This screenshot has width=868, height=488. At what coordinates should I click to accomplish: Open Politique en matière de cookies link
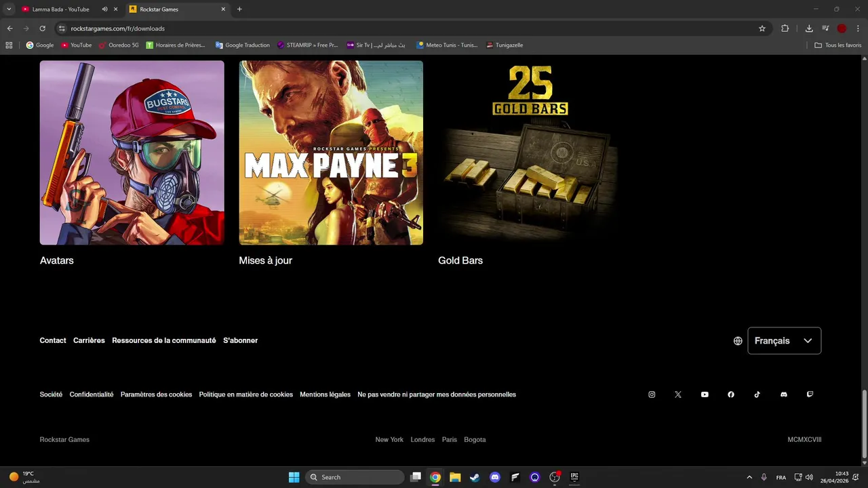tap(246, 394)
